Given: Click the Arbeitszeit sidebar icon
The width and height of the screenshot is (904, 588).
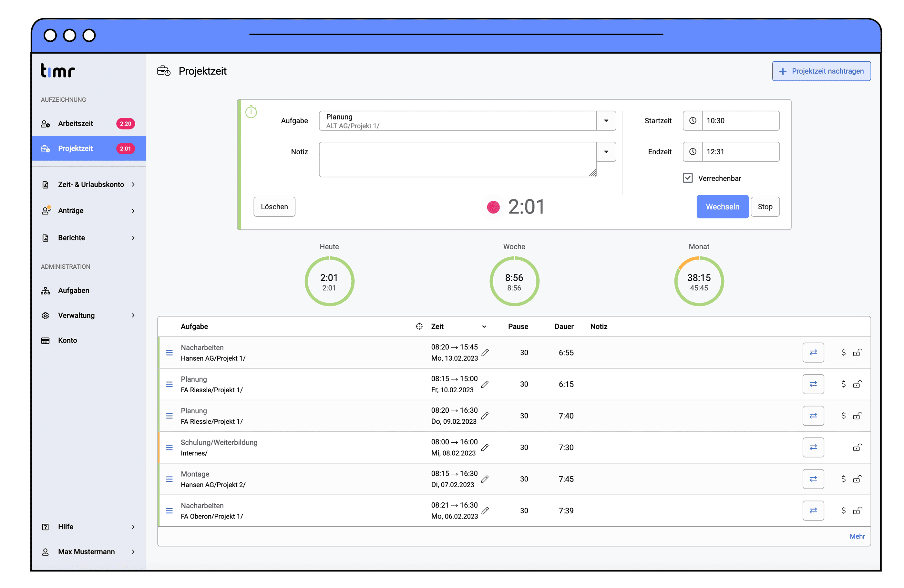Looking at the screenshot, I should coord(46,123).
